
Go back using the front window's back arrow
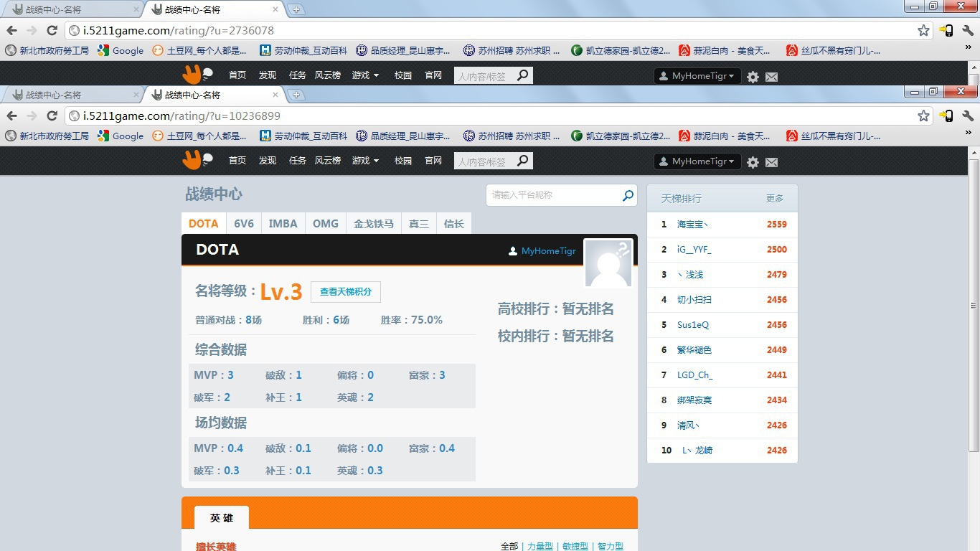(11, 116)
